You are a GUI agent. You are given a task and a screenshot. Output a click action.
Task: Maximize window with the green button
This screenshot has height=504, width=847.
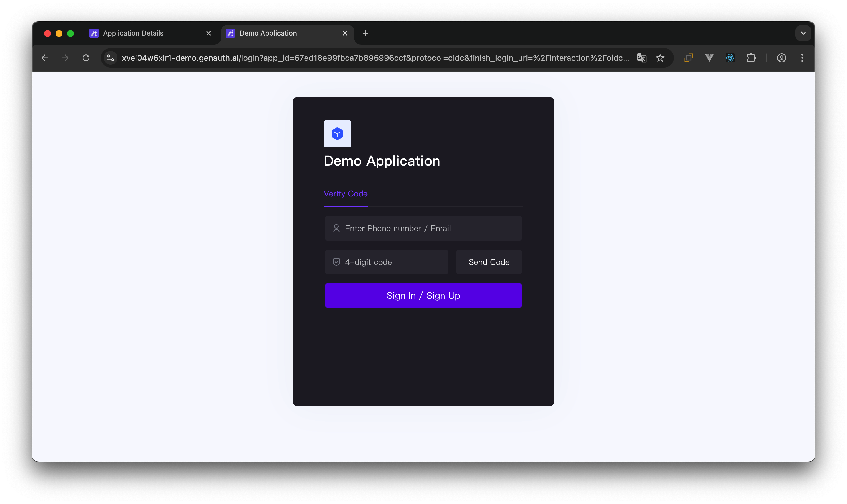tap(71, 33)
